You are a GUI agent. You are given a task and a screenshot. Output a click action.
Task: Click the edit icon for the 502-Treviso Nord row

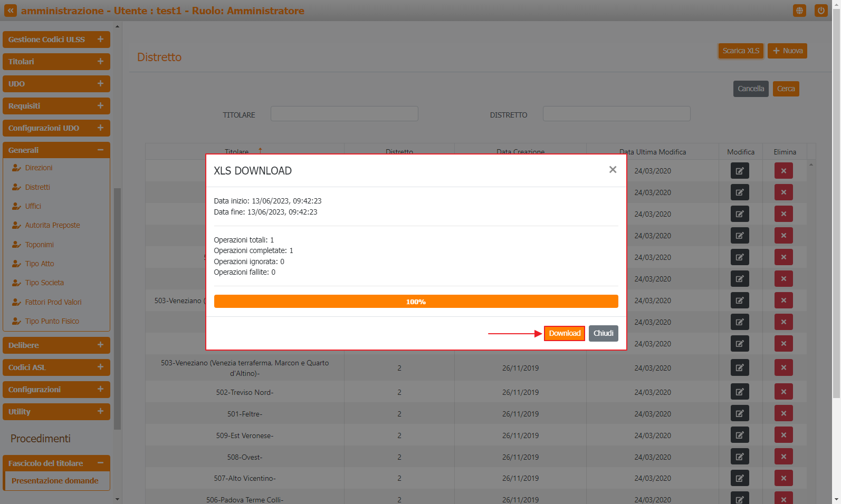tap(740, 392)
